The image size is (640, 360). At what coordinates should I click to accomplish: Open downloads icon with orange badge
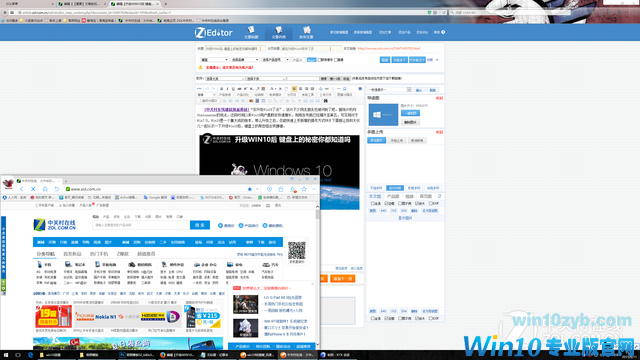293,189
